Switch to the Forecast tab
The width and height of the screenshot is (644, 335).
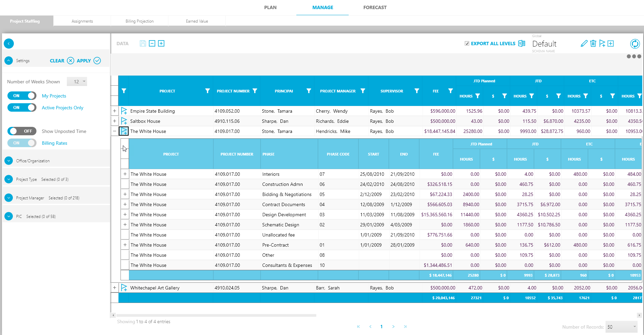pyautogui.click(x=375, y=7)
